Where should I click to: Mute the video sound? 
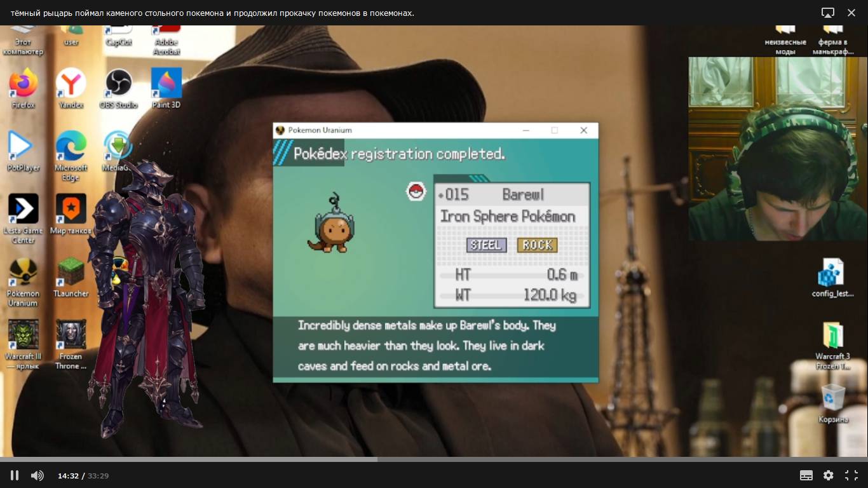point(37,475)
